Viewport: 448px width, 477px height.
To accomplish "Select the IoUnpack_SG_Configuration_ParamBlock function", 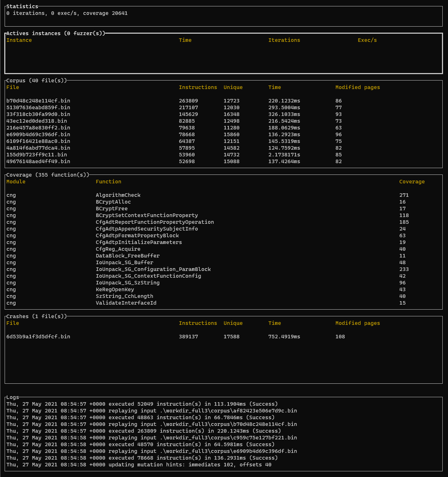I will point(153,269).
